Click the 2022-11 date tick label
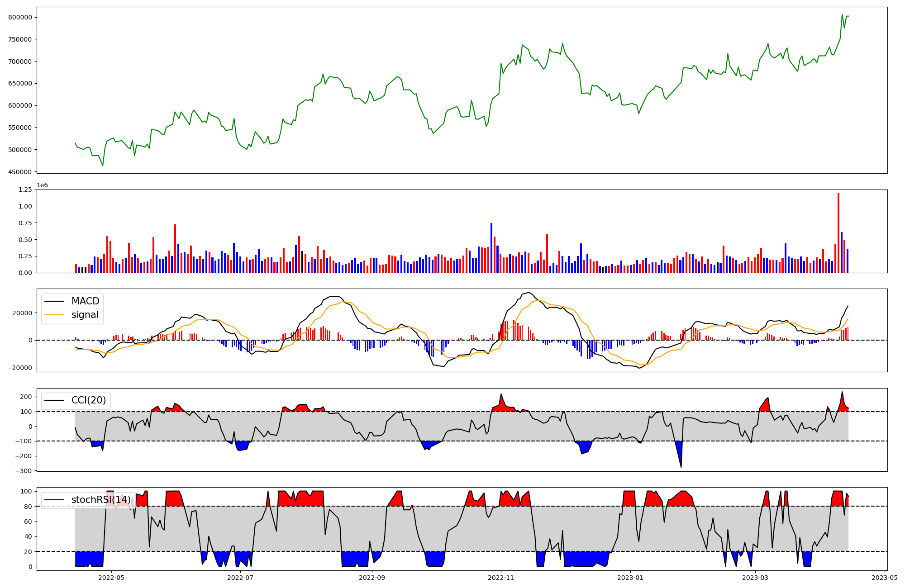Viewport: 905px width, 588px height. pos(501,577)
